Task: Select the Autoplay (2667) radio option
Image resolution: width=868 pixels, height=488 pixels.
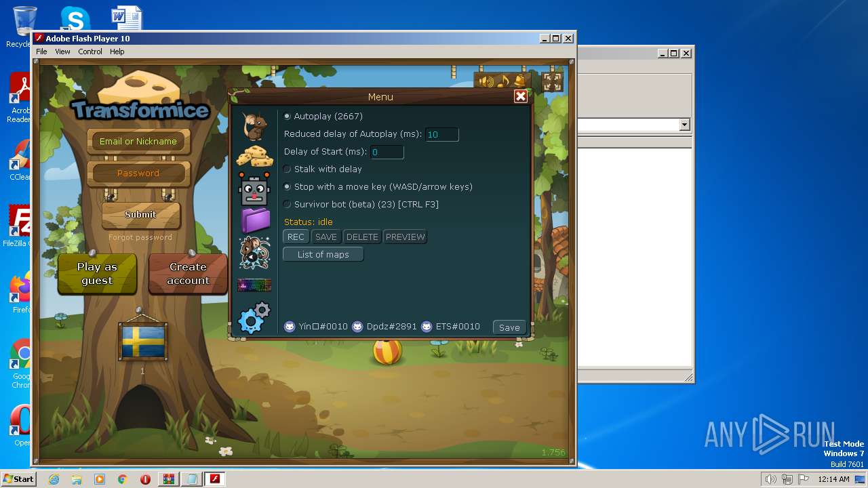Action: click(288, 117)
